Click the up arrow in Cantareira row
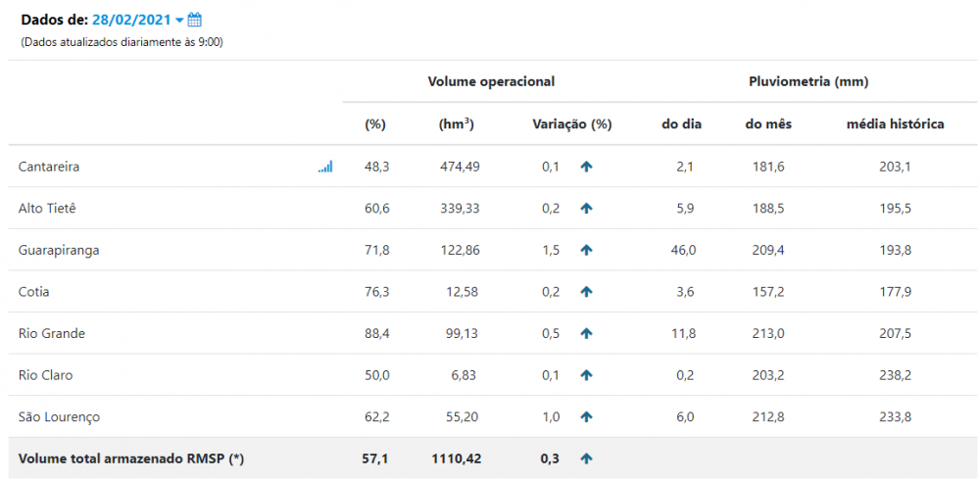980x481 pixels. click(x=586, y=168)
